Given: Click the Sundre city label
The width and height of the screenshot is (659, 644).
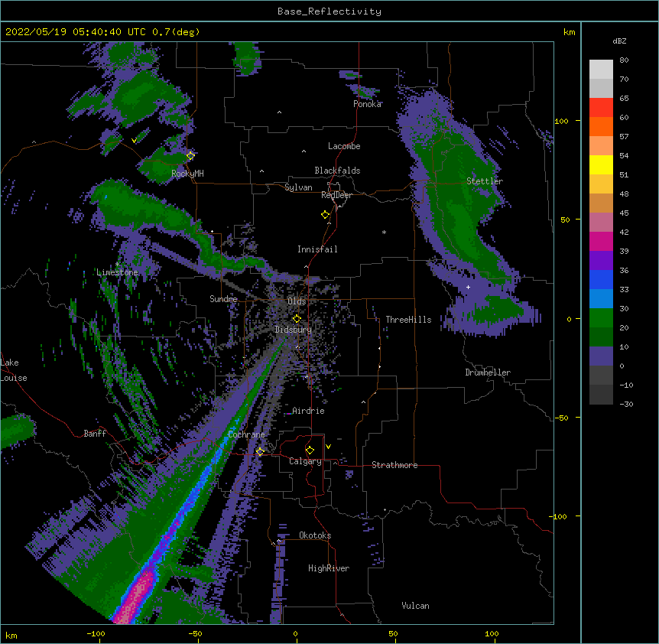Looking at the screenshot, I should click(223, 299).
